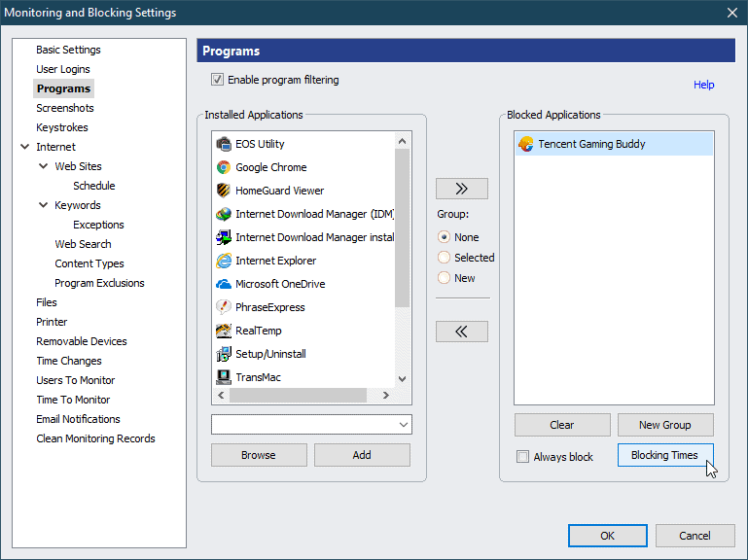The height and width of the screenshot is (560, 748).
Task: Collapse the Keywords tree node
Action: (44, 204)
